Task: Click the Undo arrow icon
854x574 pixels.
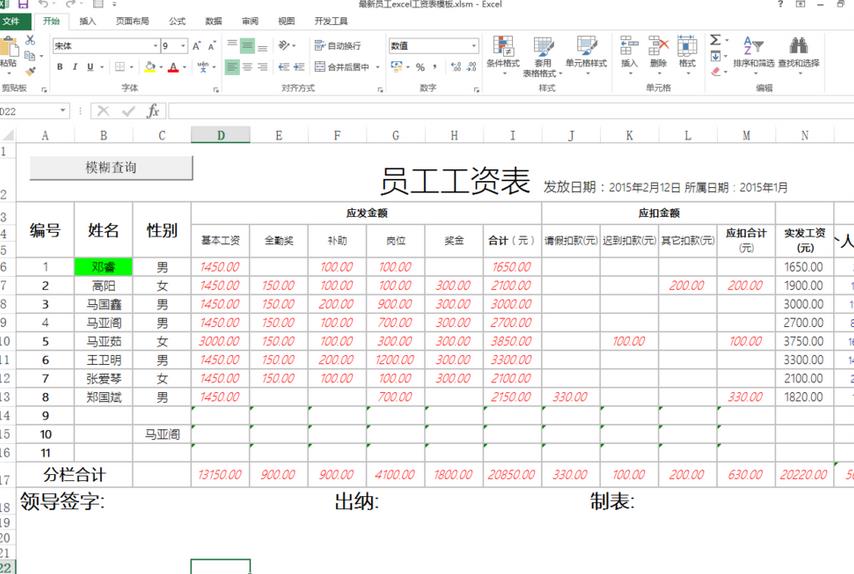Action: pyautogui.click(x=44, y=4)
